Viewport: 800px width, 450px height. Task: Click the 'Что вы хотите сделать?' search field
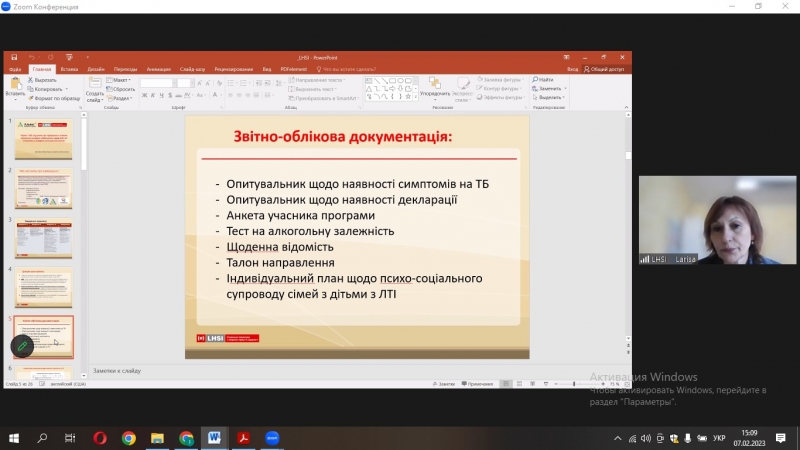coord(346,69)
